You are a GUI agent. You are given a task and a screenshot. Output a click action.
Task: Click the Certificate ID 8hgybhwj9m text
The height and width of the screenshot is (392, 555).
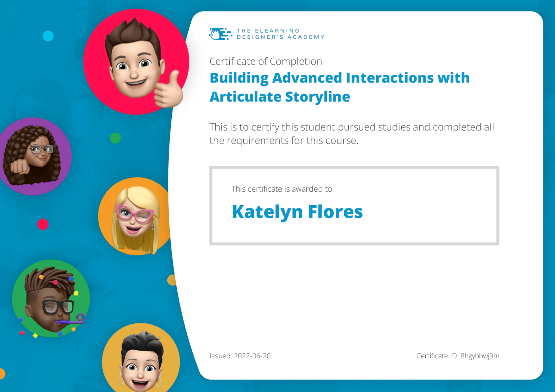click(457, 356)
